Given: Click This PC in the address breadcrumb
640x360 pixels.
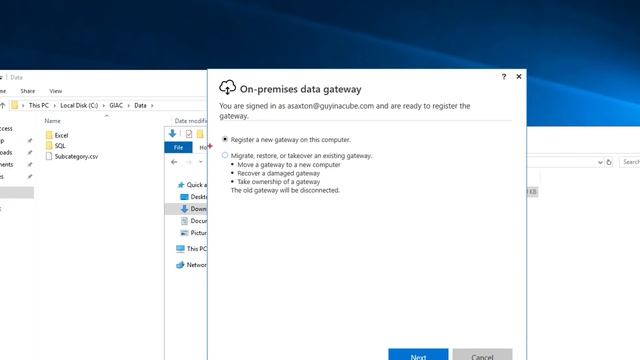Looking at the screenshot, I should [x=39, y=105].
